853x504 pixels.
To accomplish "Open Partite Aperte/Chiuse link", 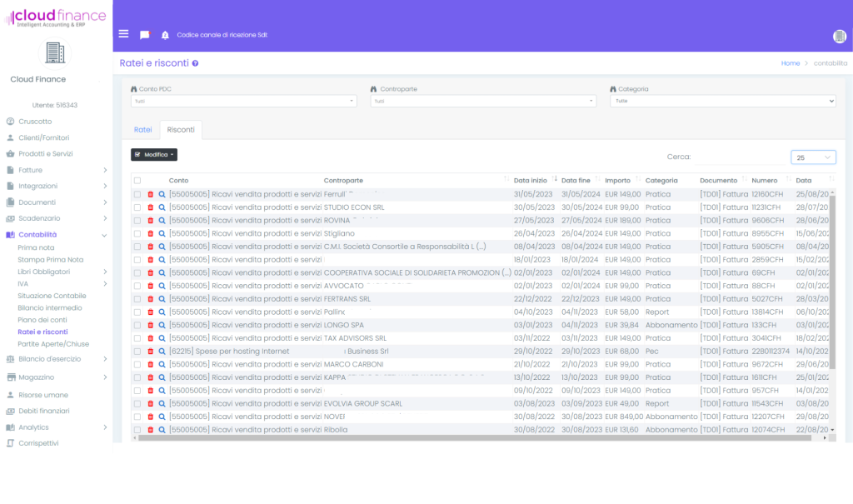I will 53,344.
